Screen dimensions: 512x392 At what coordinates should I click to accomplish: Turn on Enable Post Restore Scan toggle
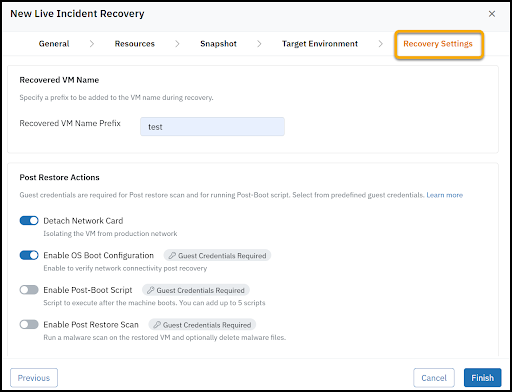click(29, 325)
